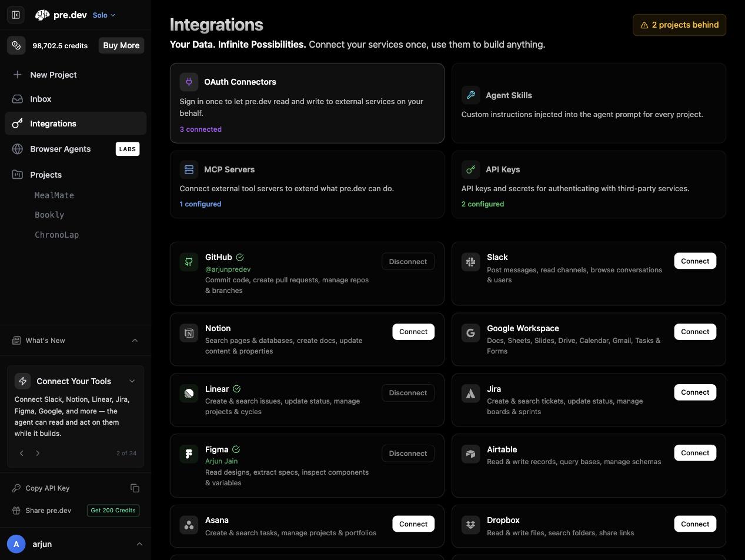
Task: Open Browser Agents menu item
Action: pyautogui.click(x=75, y=149)
